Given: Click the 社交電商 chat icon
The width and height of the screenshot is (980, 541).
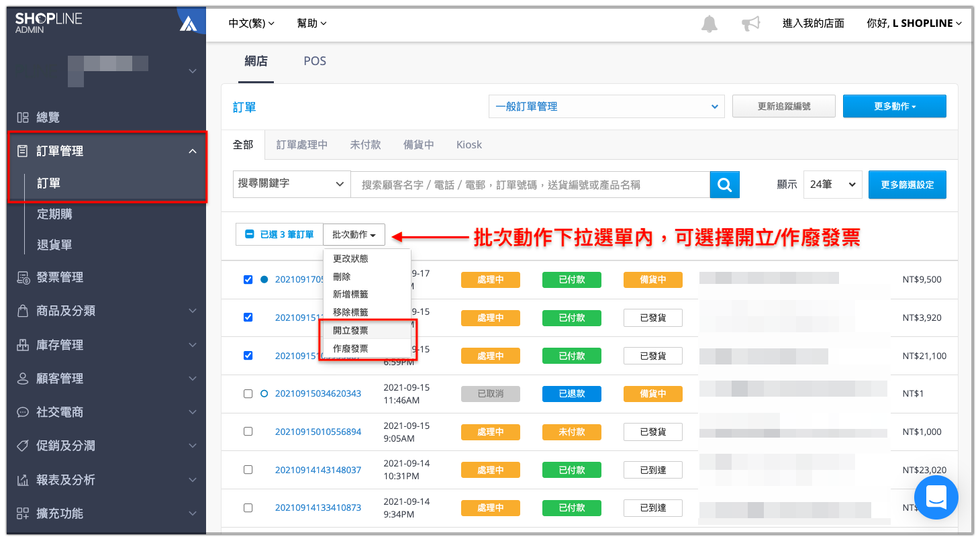Looking at the screenshot, I should [x=23, y=412].
